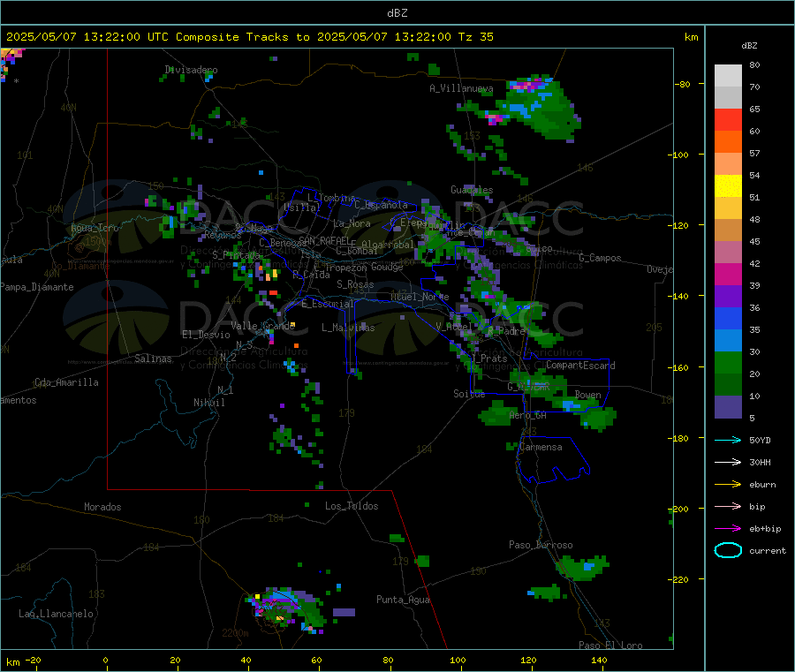Click the yellow eburn arrow in legend
The width and height of the screenshot is (795, 672).
(x=728, y=485)
